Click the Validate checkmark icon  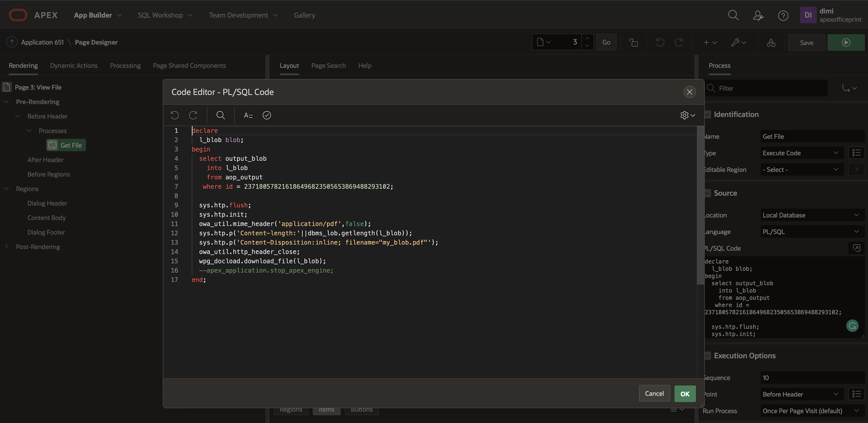(x=267, y=115)
